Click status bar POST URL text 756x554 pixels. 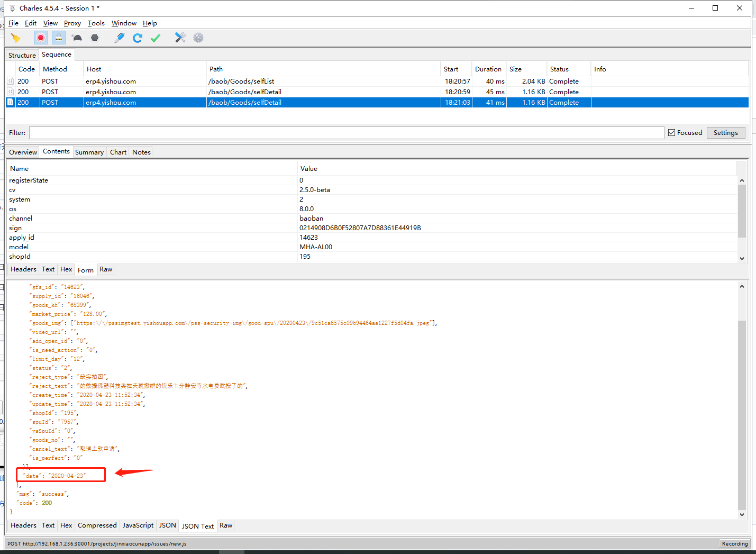click(x=97, y=543)
